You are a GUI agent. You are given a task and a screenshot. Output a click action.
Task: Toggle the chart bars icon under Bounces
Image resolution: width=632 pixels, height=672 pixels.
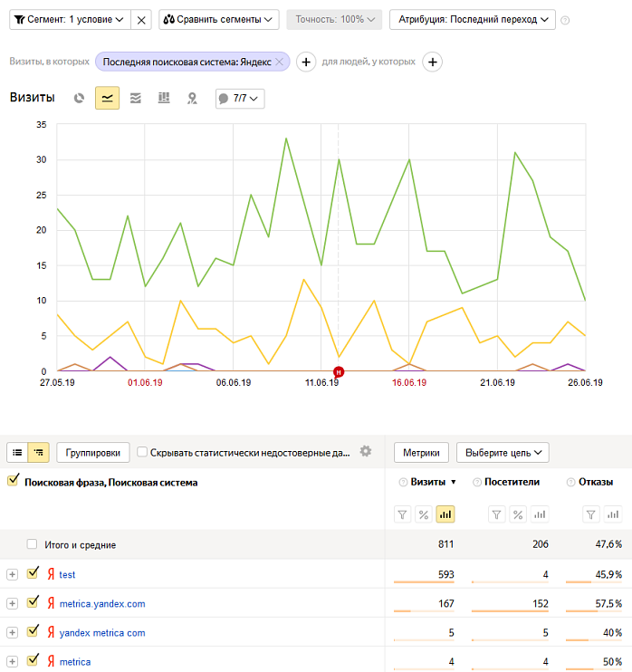pos(613,514)
